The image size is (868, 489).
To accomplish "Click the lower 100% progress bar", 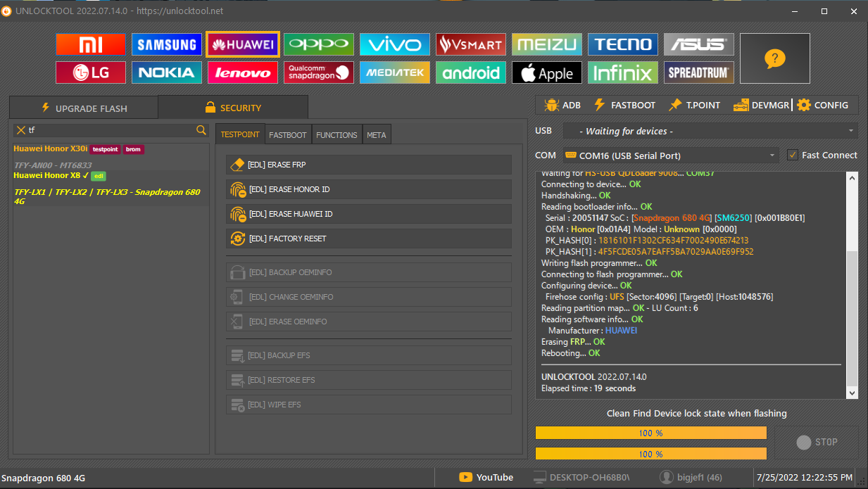I will coord(651,454).
